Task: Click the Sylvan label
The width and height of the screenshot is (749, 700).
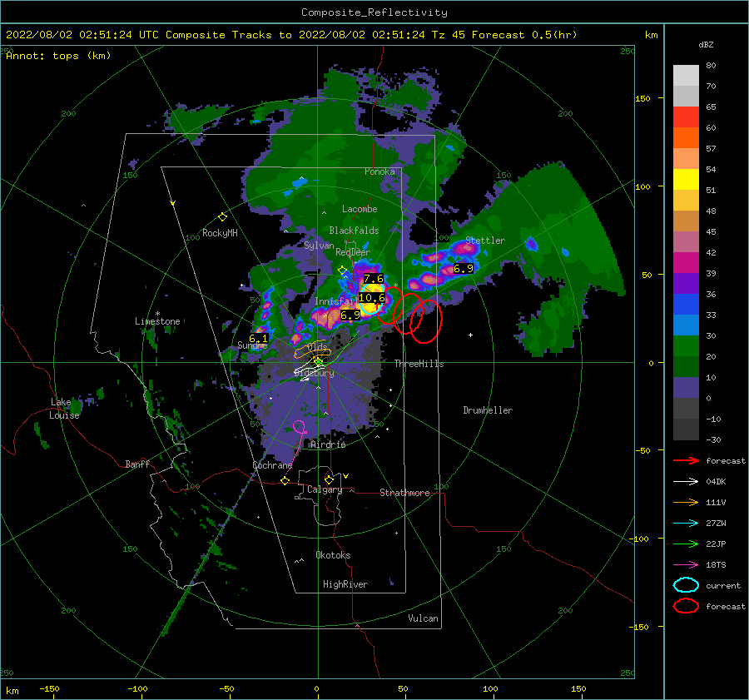Action: point(319,246)
